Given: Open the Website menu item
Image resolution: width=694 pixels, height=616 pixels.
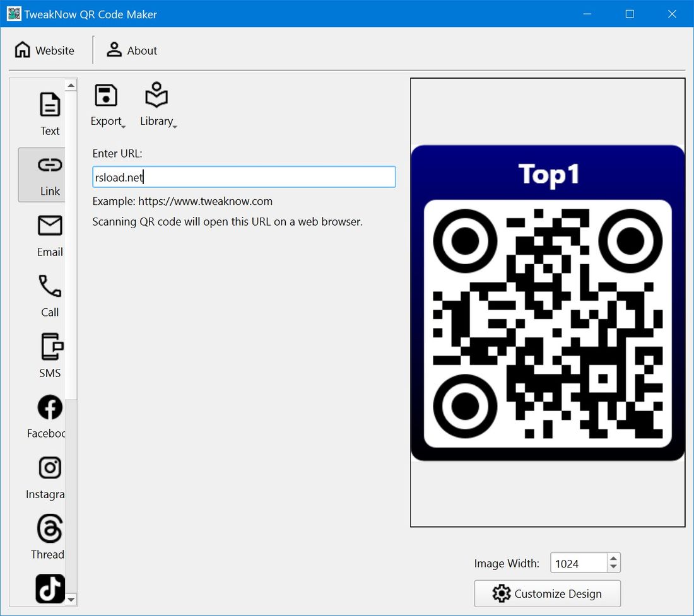Looking at the screenshot, I should click(44, 50).
